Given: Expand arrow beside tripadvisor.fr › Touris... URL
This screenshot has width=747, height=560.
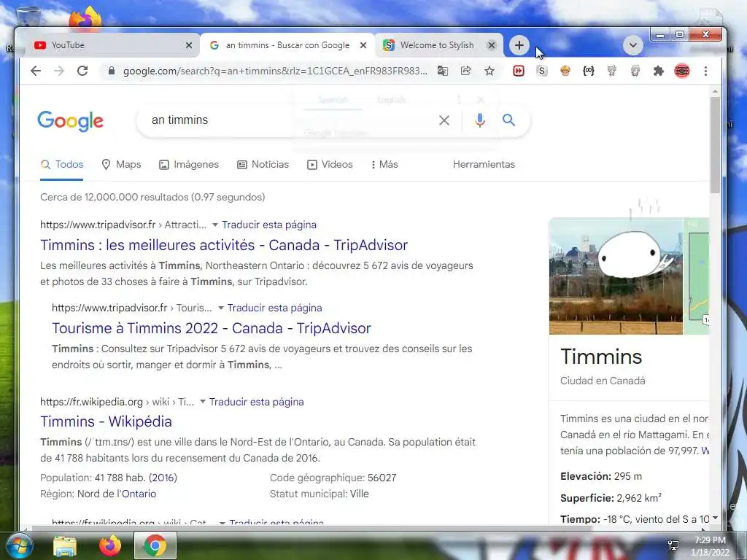Looking at the screenshot, I should [220, 308].
